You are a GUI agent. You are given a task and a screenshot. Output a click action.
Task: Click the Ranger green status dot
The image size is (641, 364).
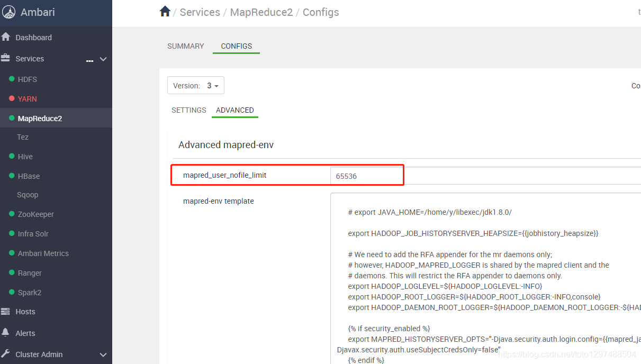click(x=12, y=272)
